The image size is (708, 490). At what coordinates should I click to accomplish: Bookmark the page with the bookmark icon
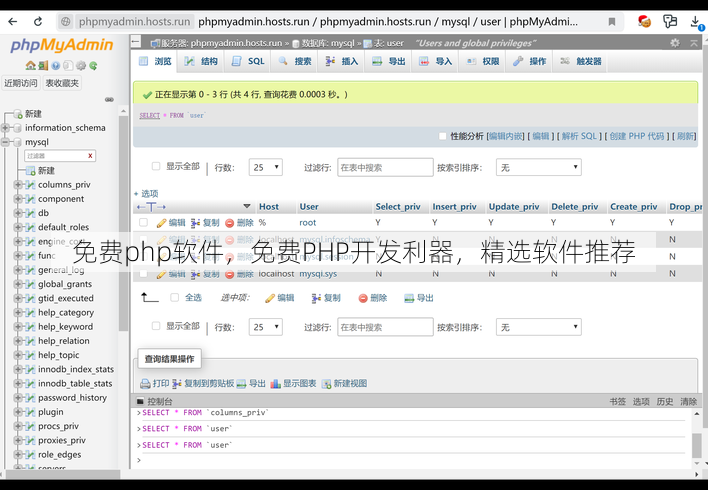(x=612, y=22)
